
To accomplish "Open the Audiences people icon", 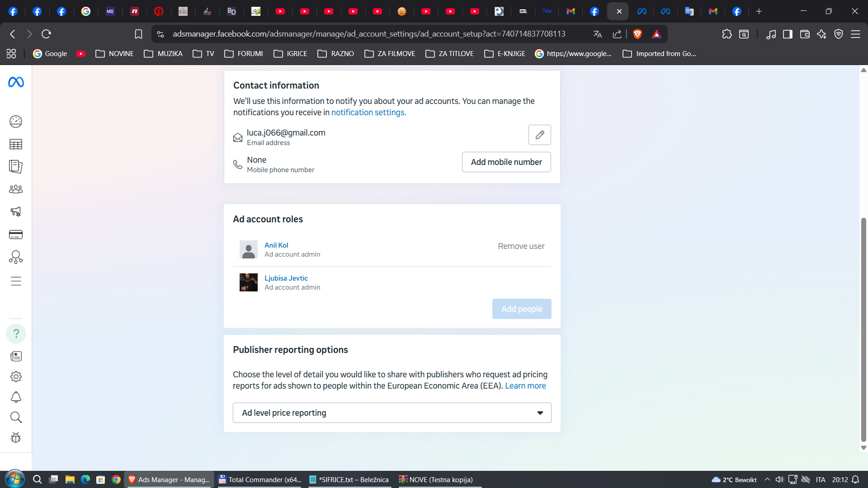I will pos(16,189).
